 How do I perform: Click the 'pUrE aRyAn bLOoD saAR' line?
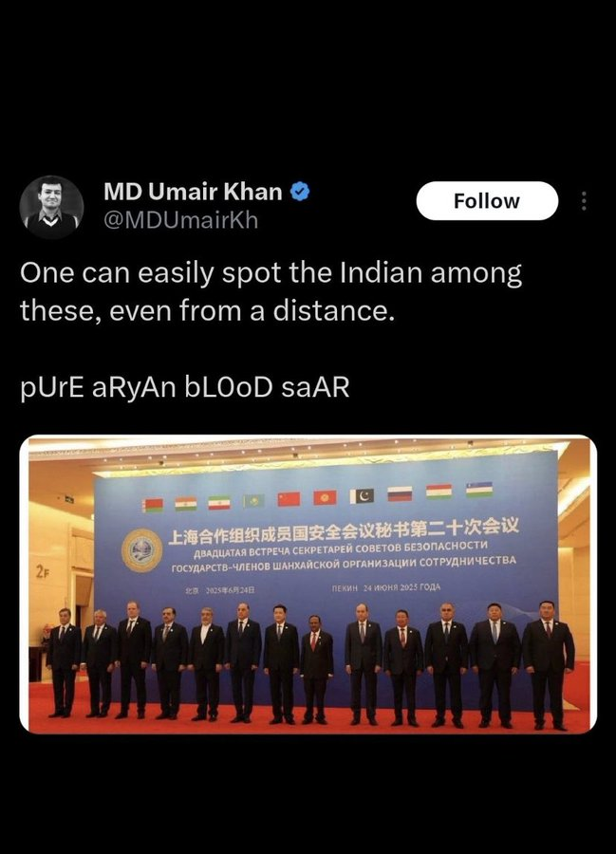tap(185, 387)
